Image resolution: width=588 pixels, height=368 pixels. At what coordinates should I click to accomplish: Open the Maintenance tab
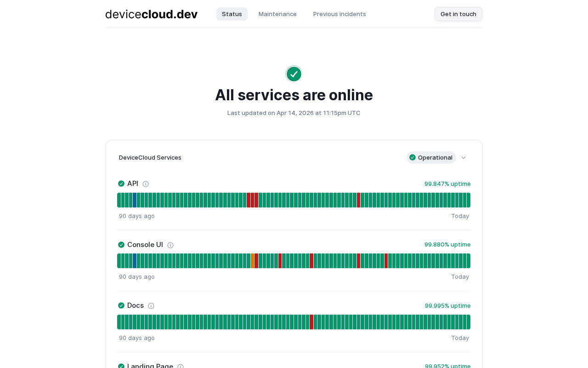tap(277, 14)
